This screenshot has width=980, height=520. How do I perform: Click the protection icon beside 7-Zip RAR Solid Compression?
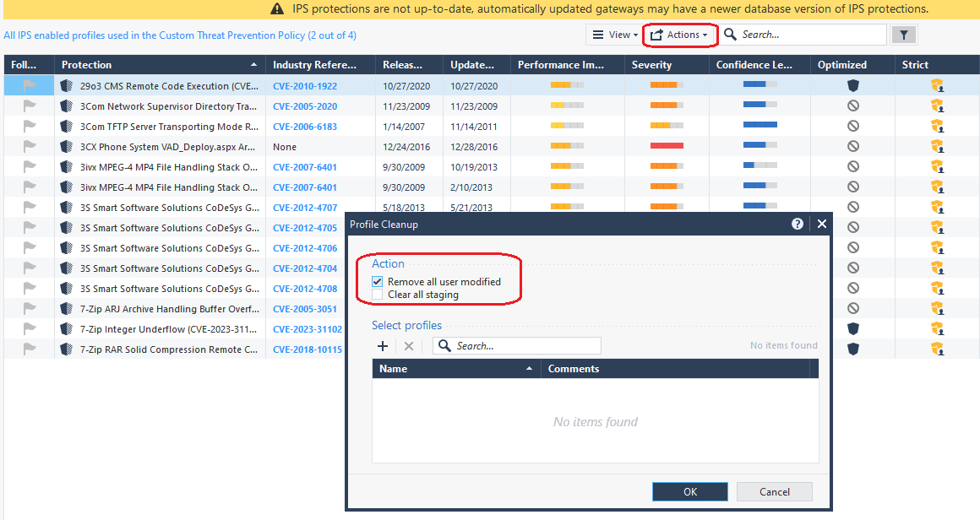click(x=66, y=349)
